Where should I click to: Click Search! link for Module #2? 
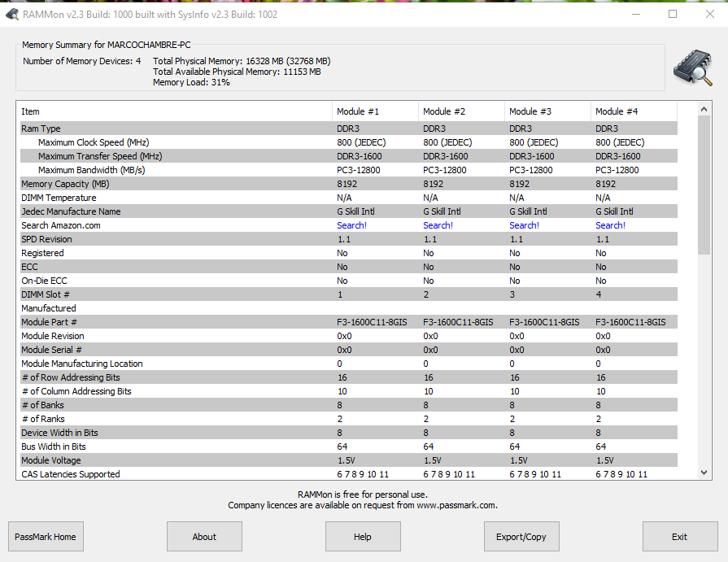(438, 225)
